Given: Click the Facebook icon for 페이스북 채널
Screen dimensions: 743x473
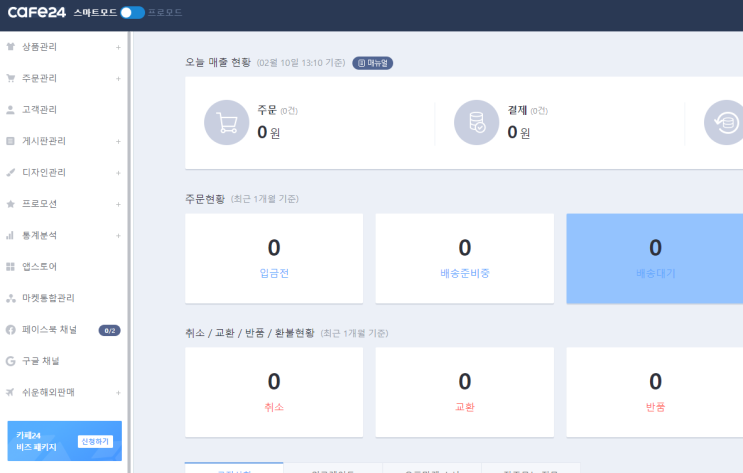Looking at the screenshot, I should [x=10, y=330].
